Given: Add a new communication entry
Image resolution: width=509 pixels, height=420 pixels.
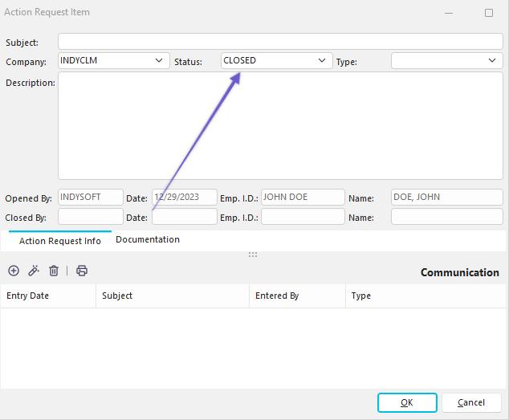Looking at the screenshot, I should coord(14,271).
